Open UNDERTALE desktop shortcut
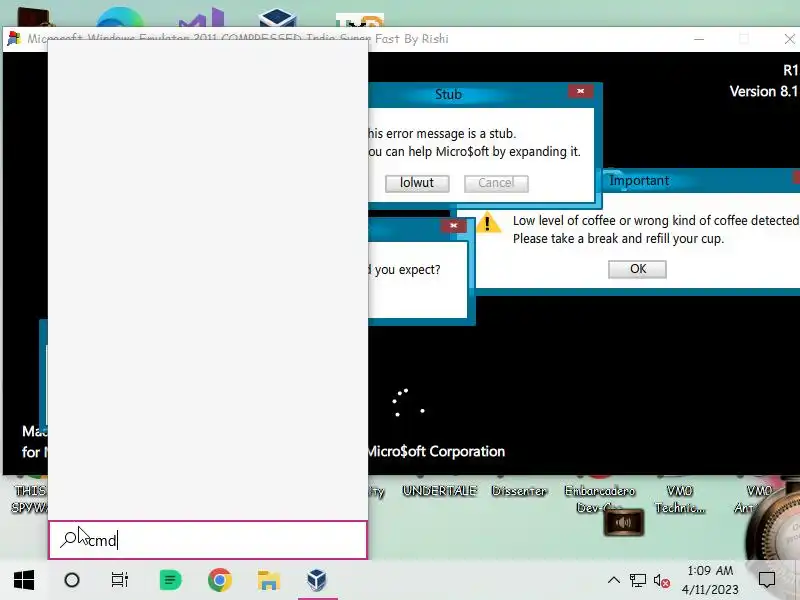This screenshot has height=600, width=800. pos(439,491)
